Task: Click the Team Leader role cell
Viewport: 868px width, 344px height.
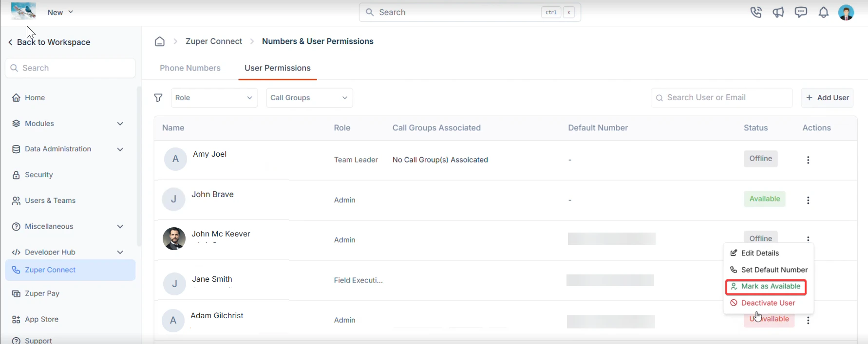Action: (356, 160)
